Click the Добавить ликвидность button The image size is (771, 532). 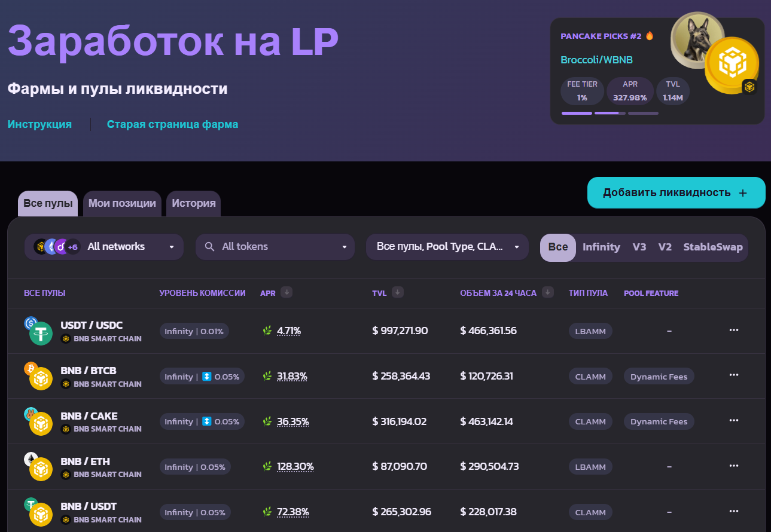676,192
